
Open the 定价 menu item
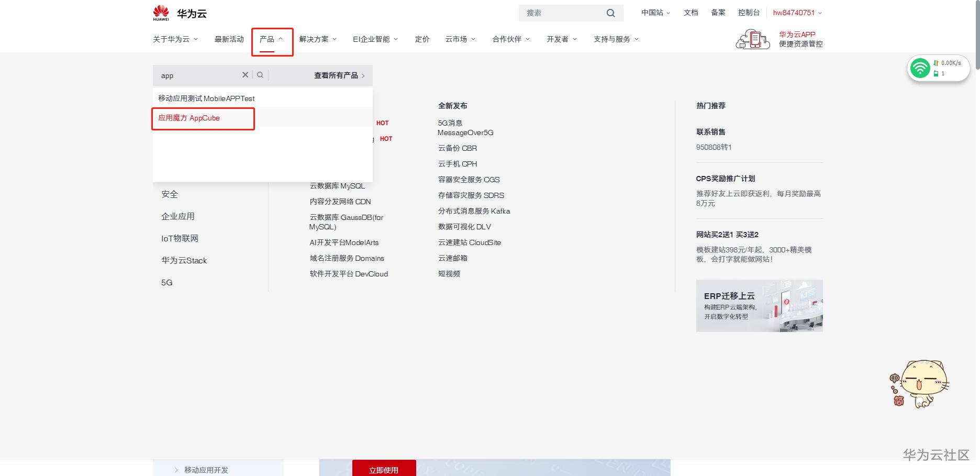[x=422, y=39]
